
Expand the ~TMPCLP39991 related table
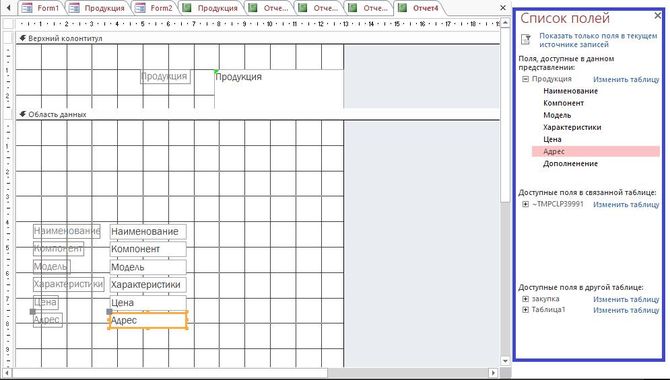526,204
